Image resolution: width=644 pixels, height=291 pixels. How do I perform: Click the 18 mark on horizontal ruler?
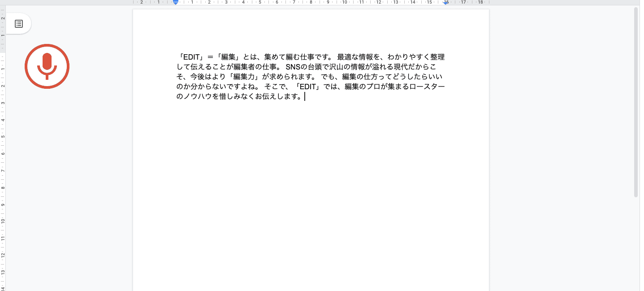coord(480,2)
